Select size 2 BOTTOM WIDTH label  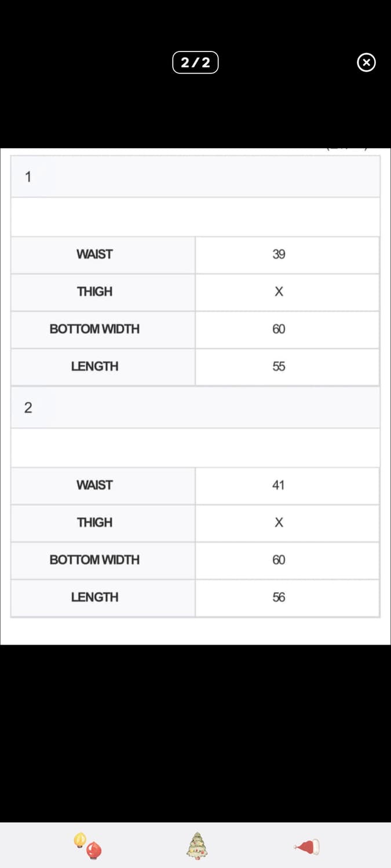(x=94, y=560)
